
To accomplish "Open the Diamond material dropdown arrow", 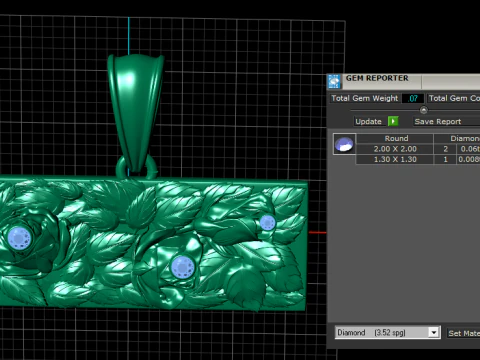I will click(x=433, y=333).
